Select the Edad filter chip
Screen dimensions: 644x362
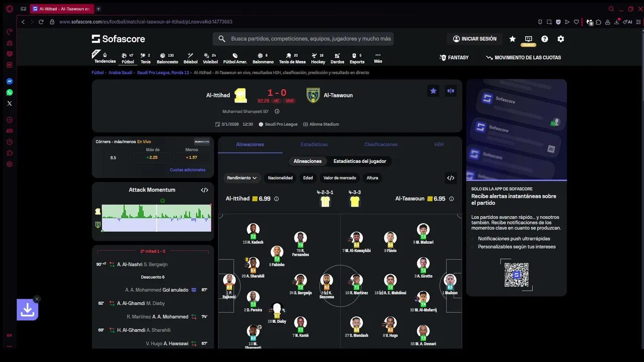[x=308, y=177]
